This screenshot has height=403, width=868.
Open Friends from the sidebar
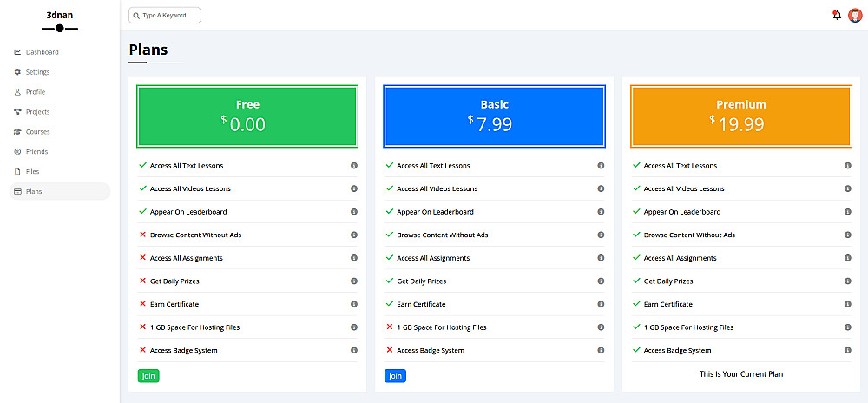click(x=60, y=152)
